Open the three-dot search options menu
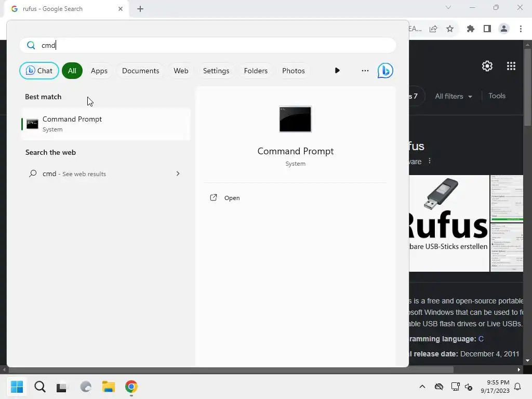The image size is (532, 399). (365, 71)
